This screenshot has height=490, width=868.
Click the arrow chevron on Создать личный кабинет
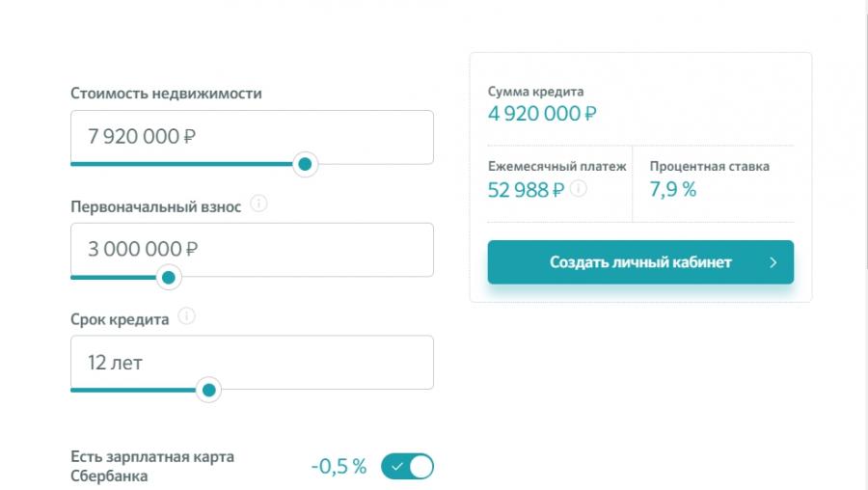click(x=773, y=262)
